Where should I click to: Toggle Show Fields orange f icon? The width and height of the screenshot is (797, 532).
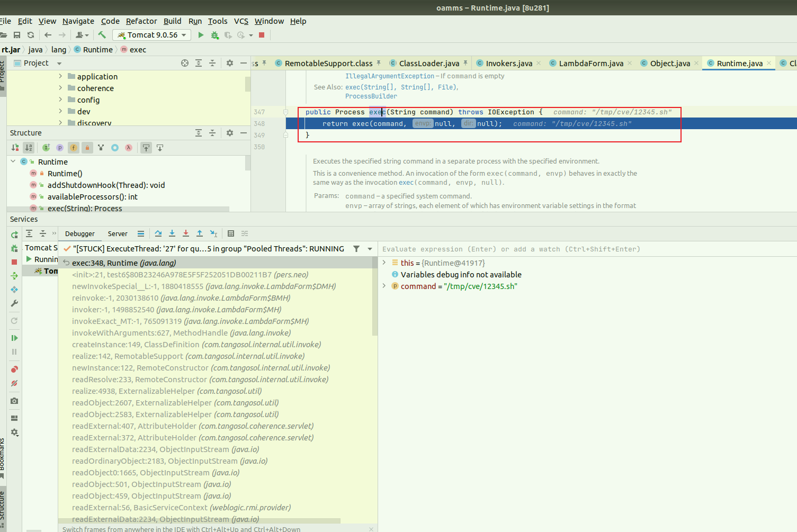[74, 148]
